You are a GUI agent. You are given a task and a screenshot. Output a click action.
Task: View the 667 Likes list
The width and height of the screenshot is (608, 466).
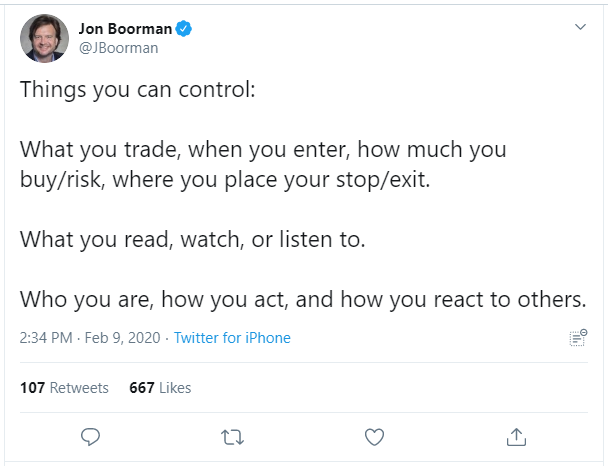[160, 388]
